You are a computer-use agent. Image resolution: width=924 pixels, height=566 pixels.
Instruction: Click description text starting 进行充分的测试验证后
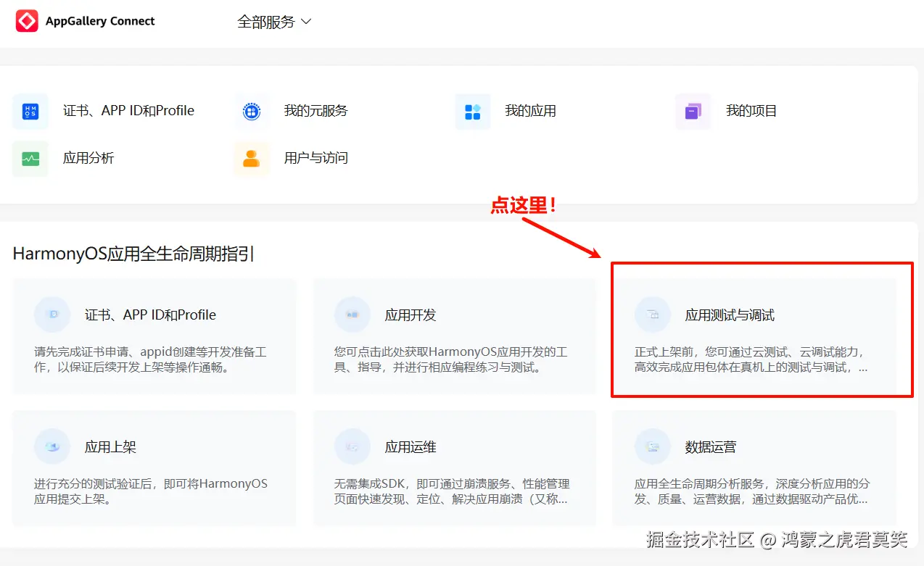(151, 491)
